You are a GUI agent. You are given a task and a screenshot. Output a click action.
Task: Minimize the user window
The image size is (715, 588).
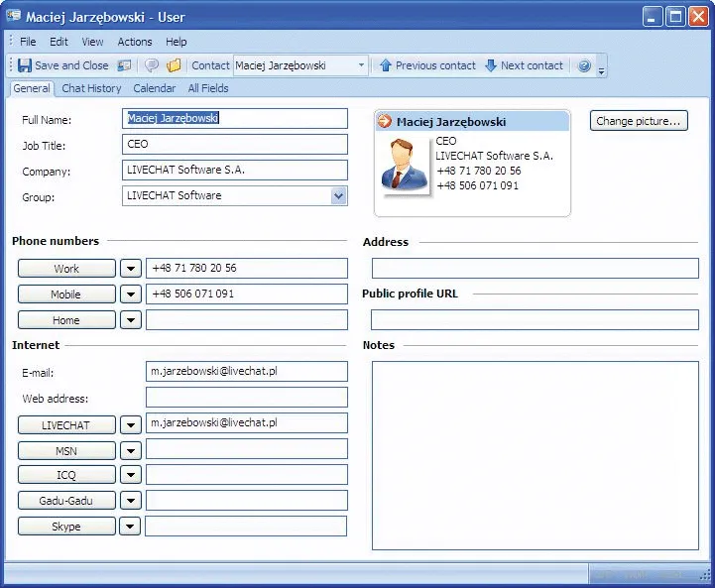point(653,17)
